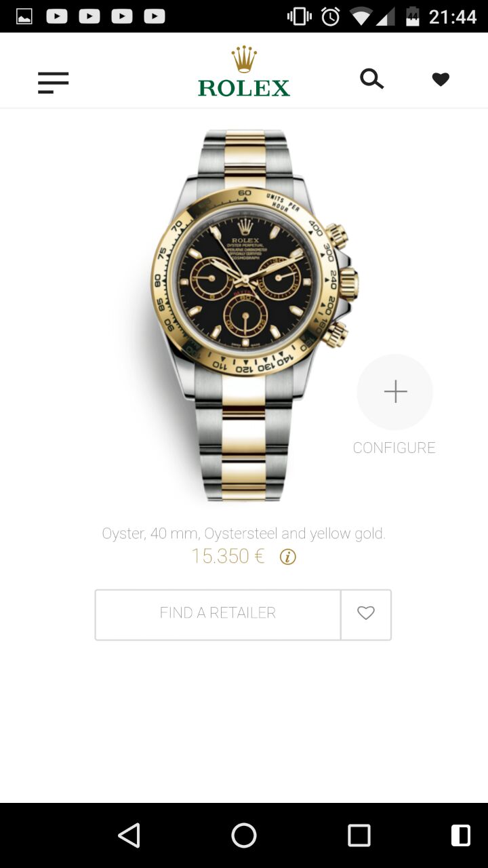Tap the alarm clock status icon

coord(331,16)
